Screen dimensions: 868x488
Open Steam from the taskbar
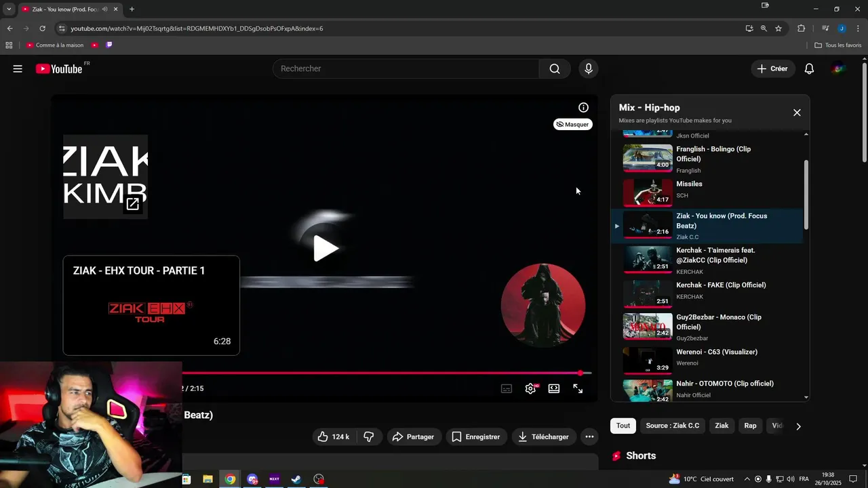pyautogui.click(x=296, y=479)
